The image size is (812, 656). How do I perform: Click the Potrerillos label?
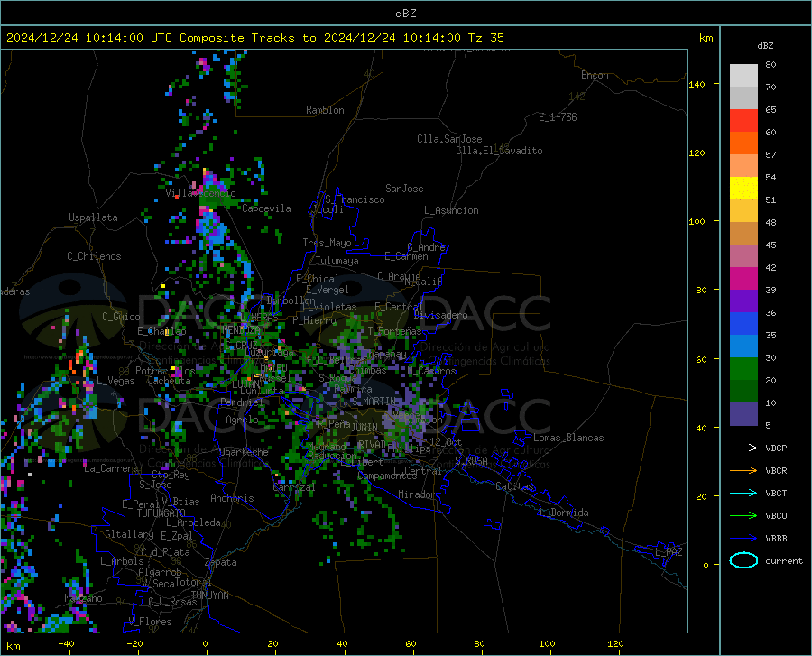point(165,371)
